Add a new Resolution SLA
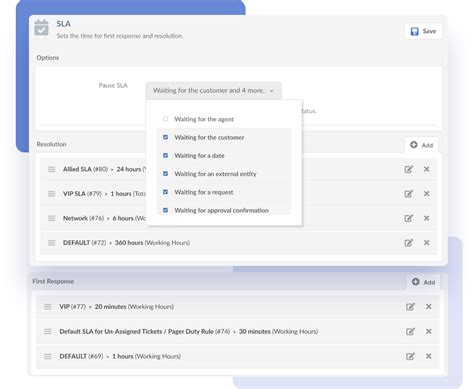Screen dimensions: 474x389 [422, 145]
